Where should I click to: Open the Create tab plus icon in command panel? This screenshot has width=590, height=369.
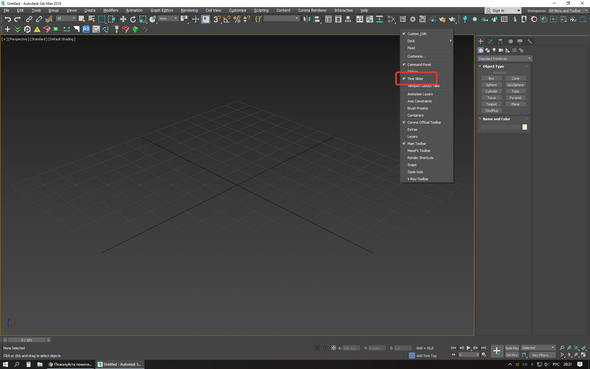click(481, 41)
